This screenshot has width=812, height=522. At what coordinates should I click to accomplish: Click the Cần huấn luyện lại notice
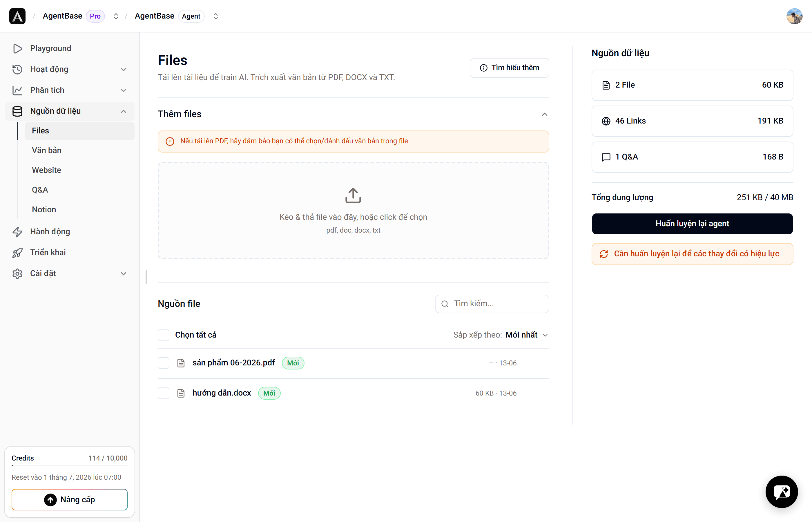pos(692,254)
